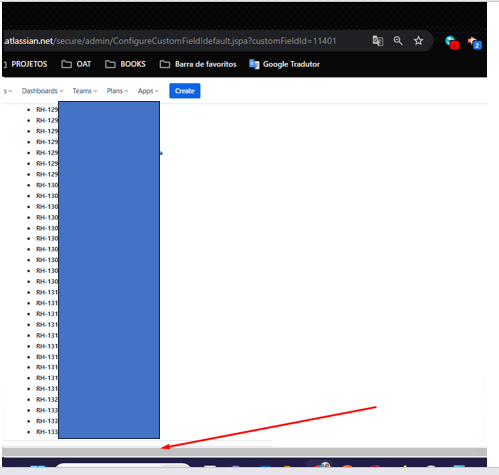Viewport: 499px width, 475px height.
Task: Open the Barra de favoritos folder
Action: (x=198, y=64)
